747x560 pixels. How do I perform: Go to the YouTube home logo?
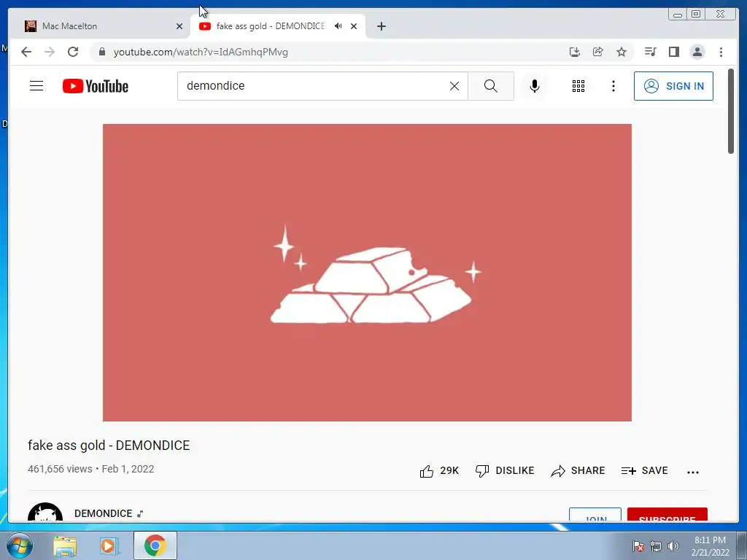(96, 86)
